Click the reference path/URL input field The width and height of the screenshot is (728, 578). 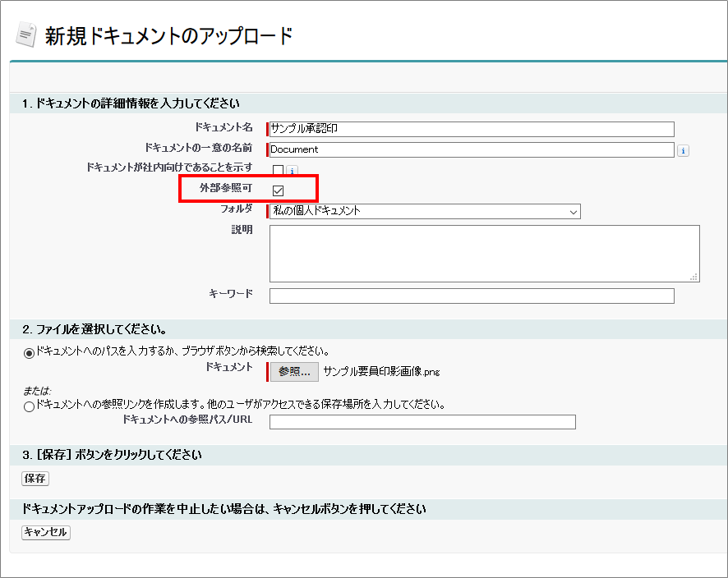coord(422,422)
